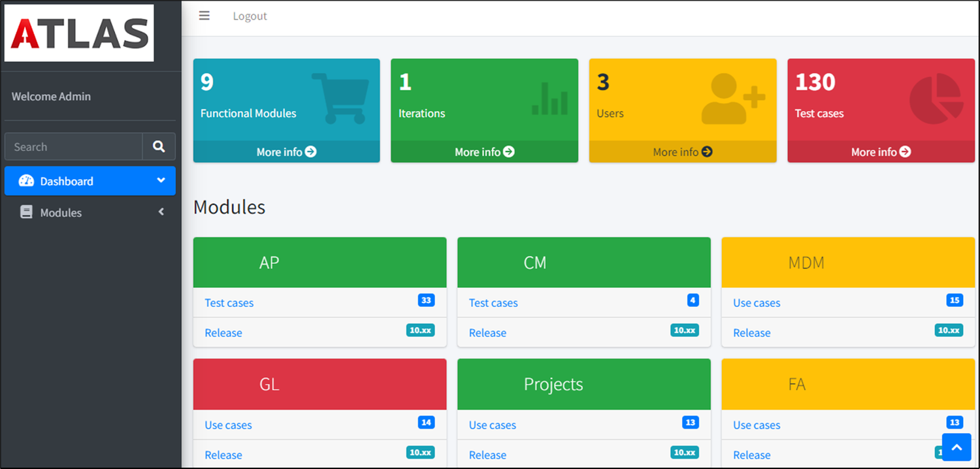Click the search magnifier icon

pyautogui.click(x=159, y=146)
